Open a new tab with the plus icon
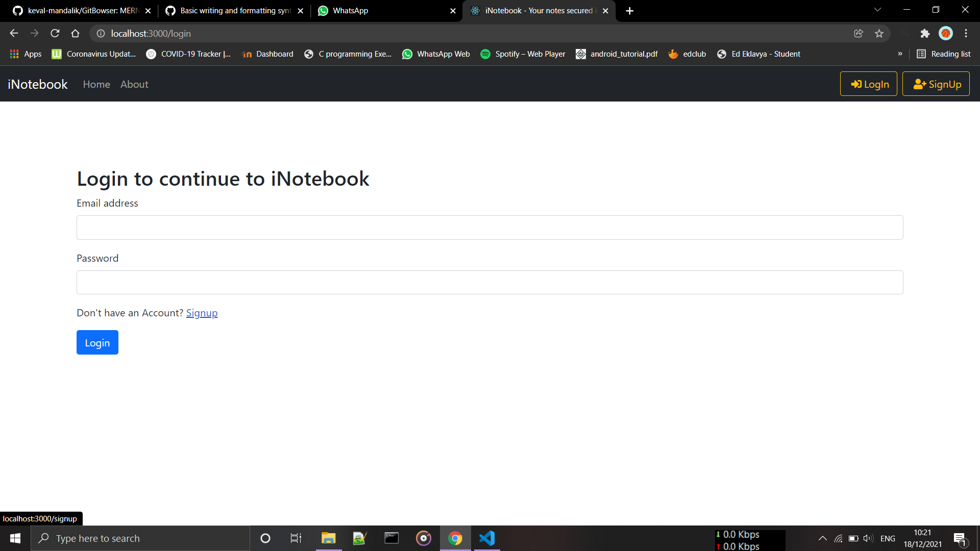Image resolution: width=980 pixels, height=551 pixels. tap(629, 10)
